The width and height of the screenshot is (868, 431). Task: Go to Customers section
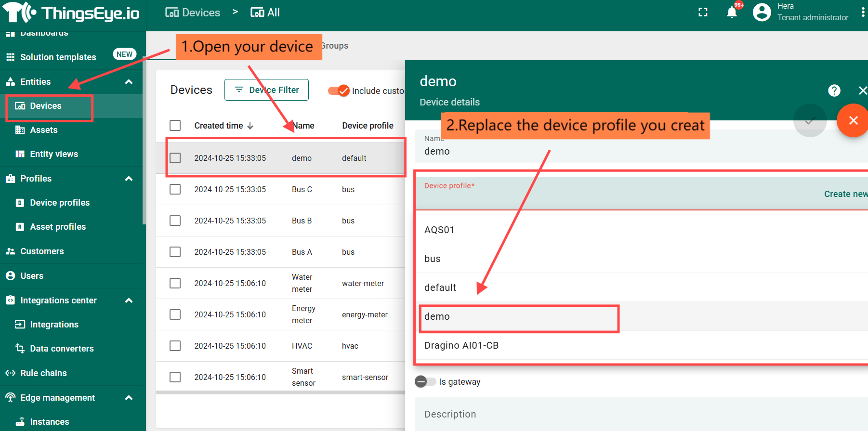(x=42, y=251)
